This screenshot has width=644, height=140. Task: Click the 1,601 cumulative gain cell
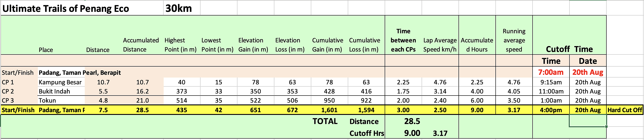(329, 110)
